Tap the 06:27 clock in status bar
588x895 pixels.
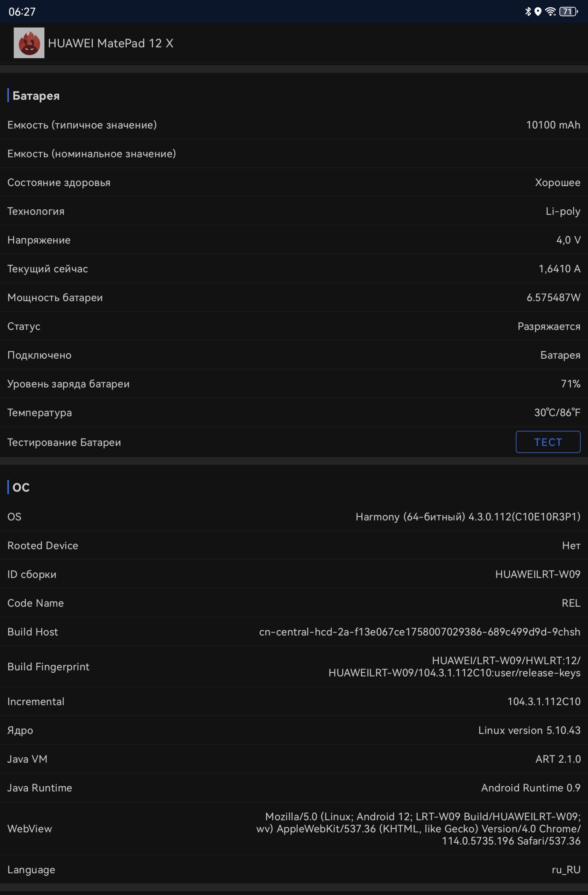click(x=22, y=12)
